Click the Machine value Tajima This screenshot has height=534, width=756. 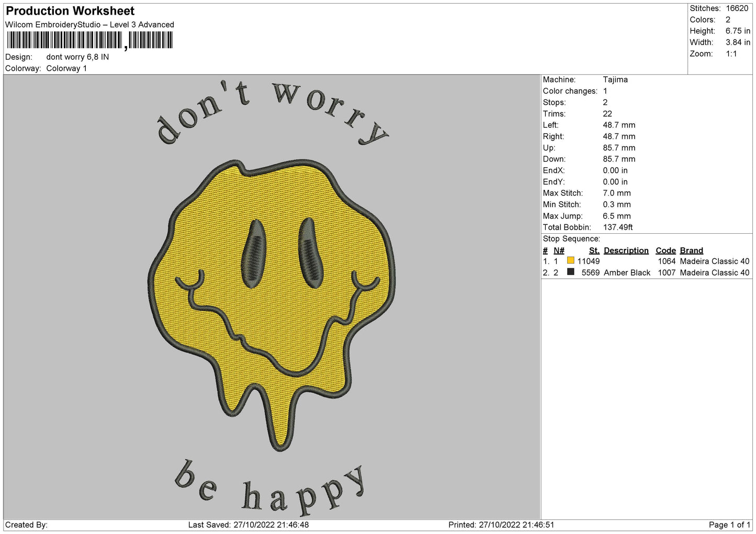[615, 79]
